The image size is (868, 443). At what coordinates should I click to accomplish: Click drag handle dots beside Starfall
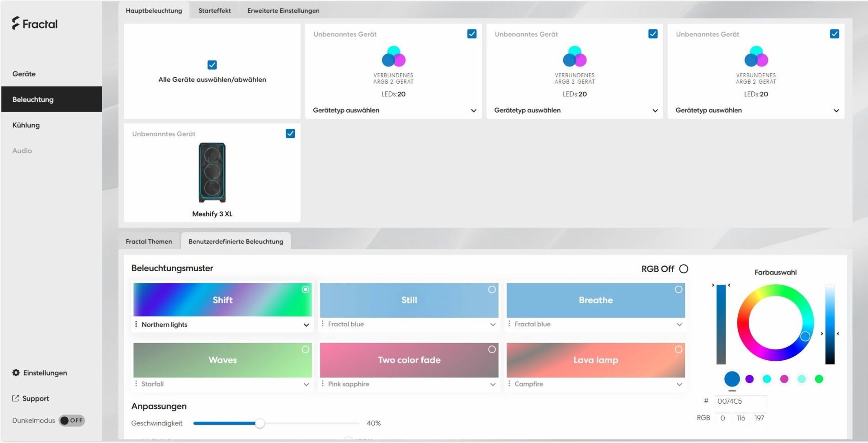pyautogui.click(x=136, y=383)
